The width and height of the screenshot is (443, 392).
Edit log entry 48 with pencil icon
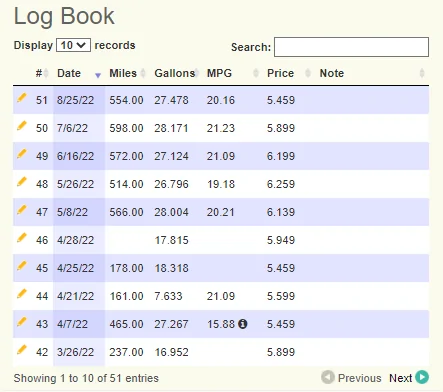pyautogui.click(x=22, y=182)
